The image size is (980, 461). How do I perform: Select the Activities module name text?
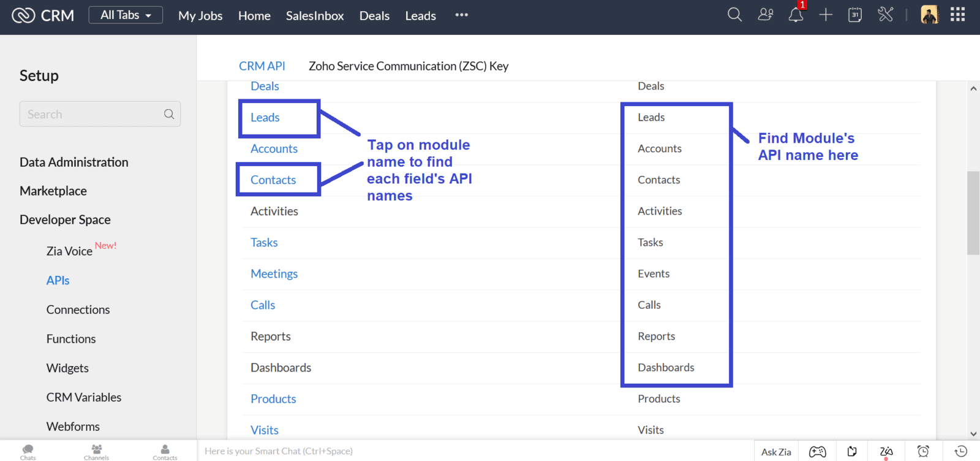pyautogui.click(x=274, y=211)
